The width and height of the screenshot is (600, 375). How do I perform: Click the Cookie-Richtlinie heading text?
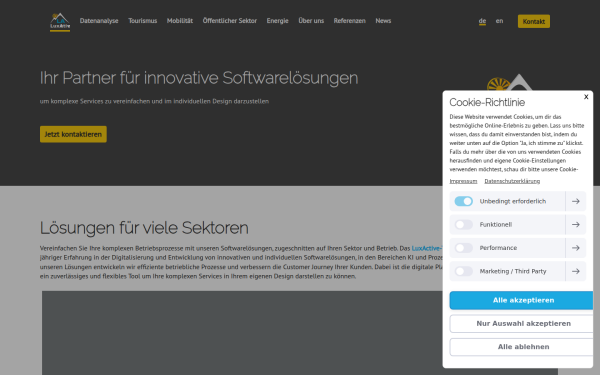coord(487,103)
